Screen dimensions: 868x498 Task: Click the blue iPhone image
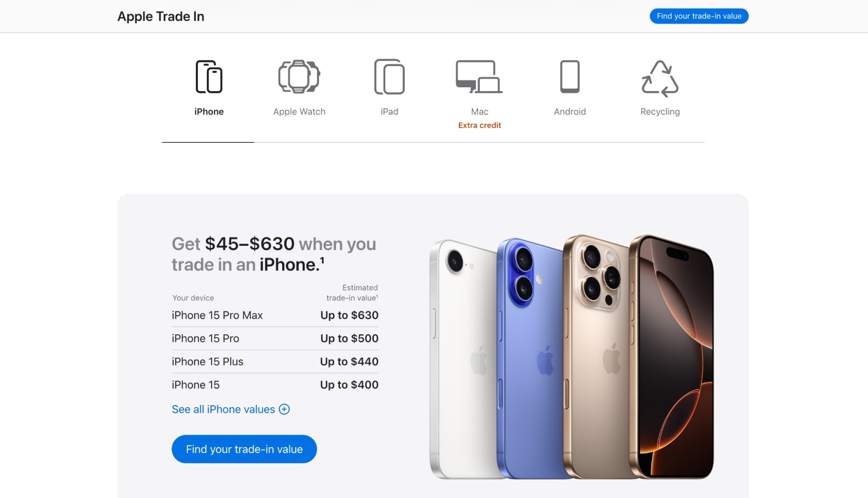pyautogui.click(x=532, y=358)
